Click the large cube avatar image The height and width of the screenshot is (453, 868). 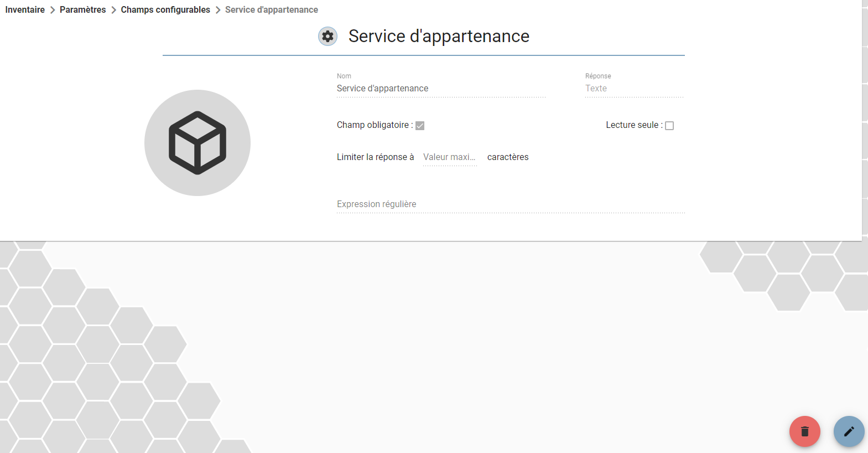(x=197, y=143)
